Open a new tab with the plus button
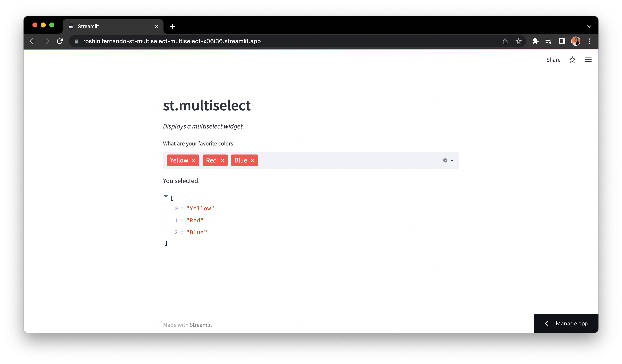Screen dimensions: 622x364 click(x=173, y=26)
